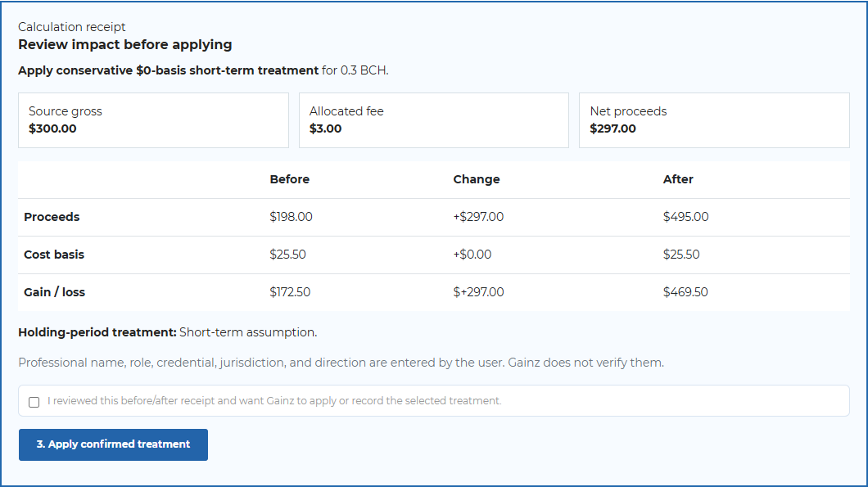Click the Review impact before applying heading
Image resolution: width=868 pixels, height=487 pixels.
125,45
